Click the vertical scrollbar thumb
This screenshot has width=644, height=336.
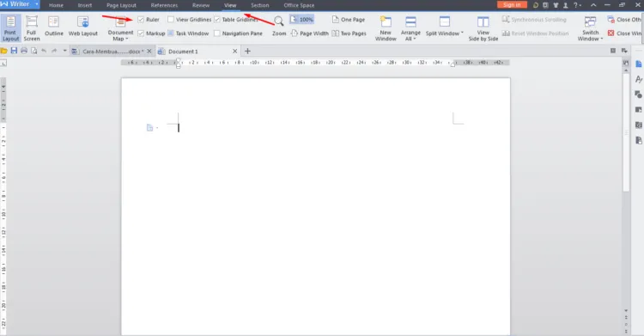pos(626,131)
